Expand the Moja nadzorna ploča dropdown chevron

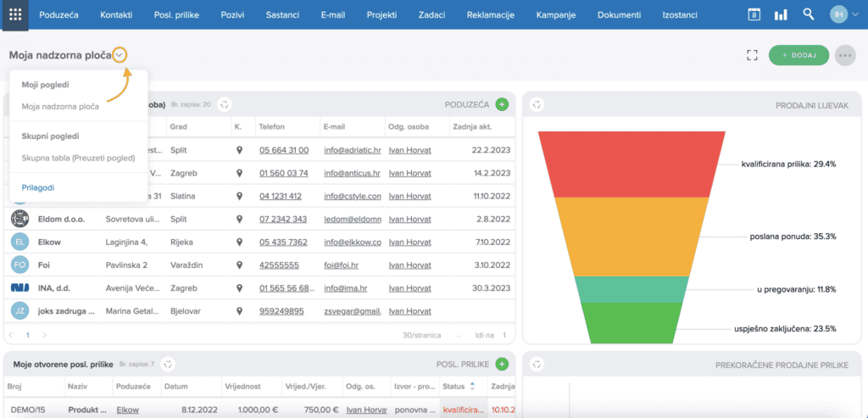120,55
